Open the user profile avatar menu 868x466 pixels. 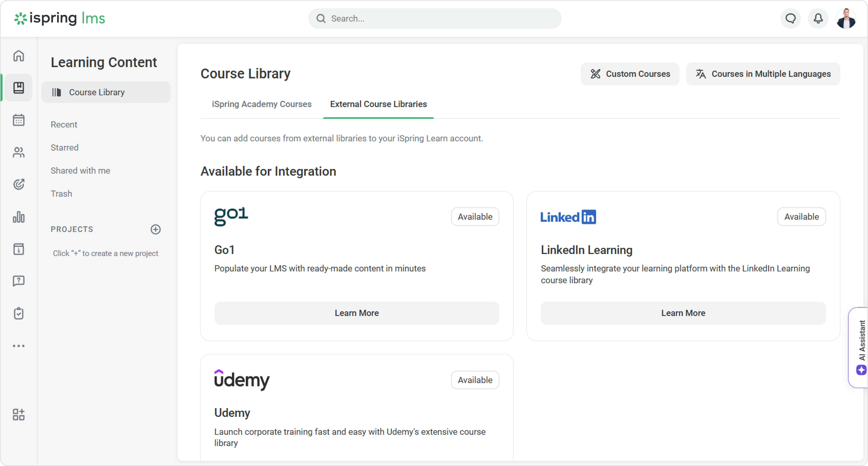click(846, 18)
